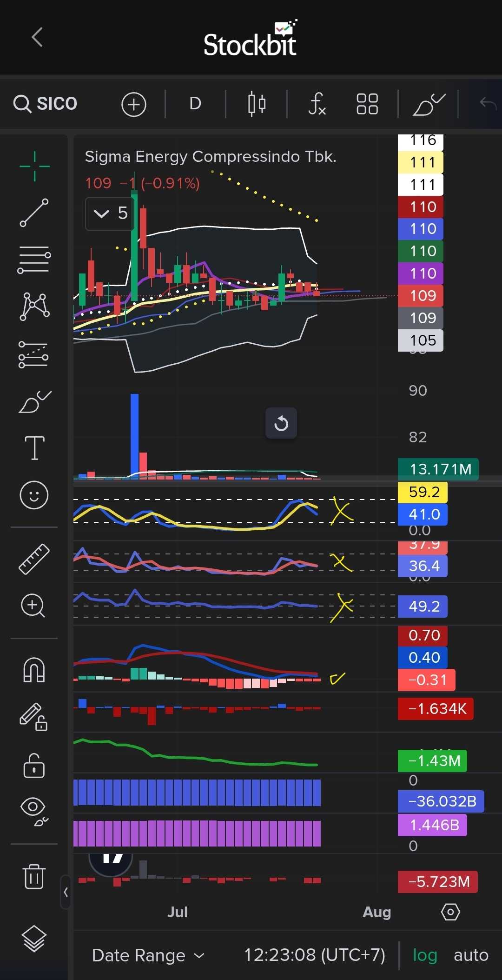The image size is (502, 980).
Task: Undo the last chart action
Action: tap(488, 103)
